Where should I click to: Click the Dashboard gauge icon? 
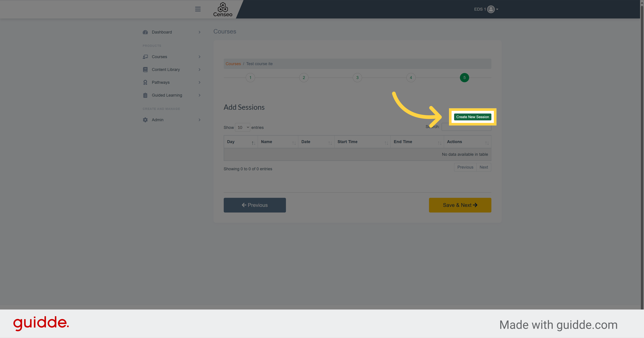[x=145, y=32]
